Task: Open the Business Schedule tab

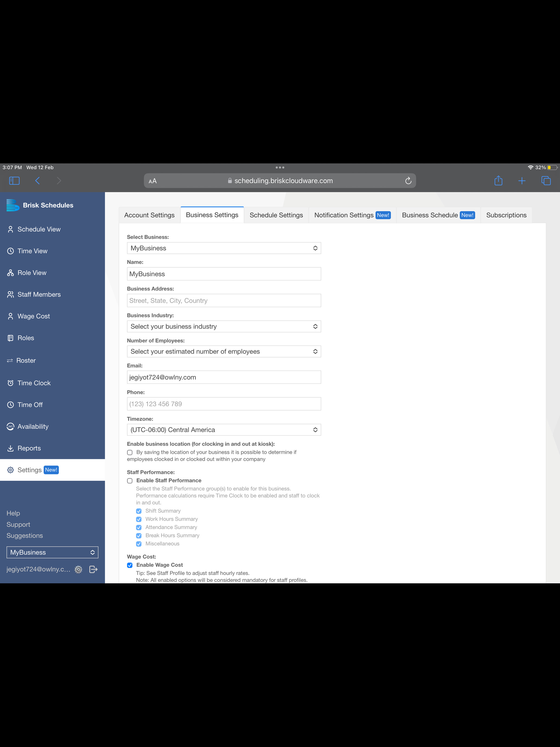Action: click(438, 215)
